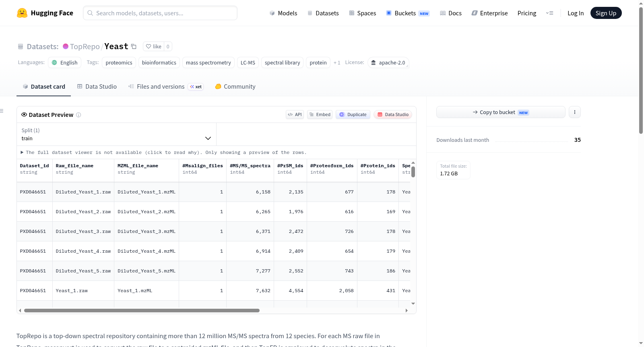Viewport: 644px width, 347px height.
Task: Click the Embed button
Action: point(320,114)
